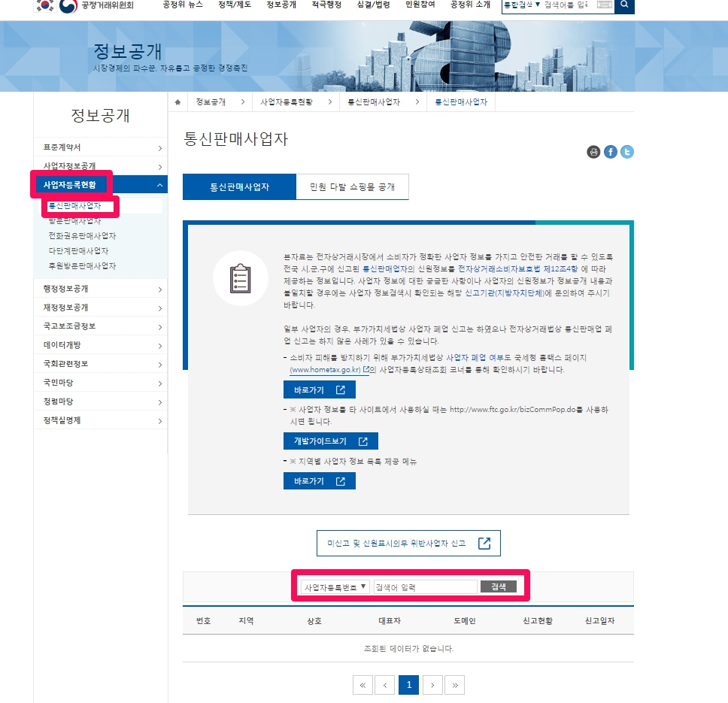Open the 사업자등록번호 search type dropdown

coord(335,586)
